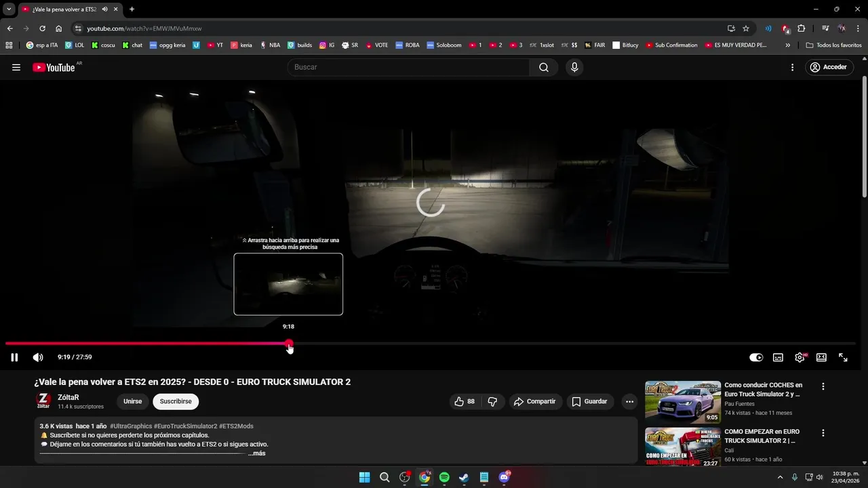The width and height of the screenshot is (868, 488).
Task: Open the 'opgg keria' bookmark
Action: [x=167, y=45]
